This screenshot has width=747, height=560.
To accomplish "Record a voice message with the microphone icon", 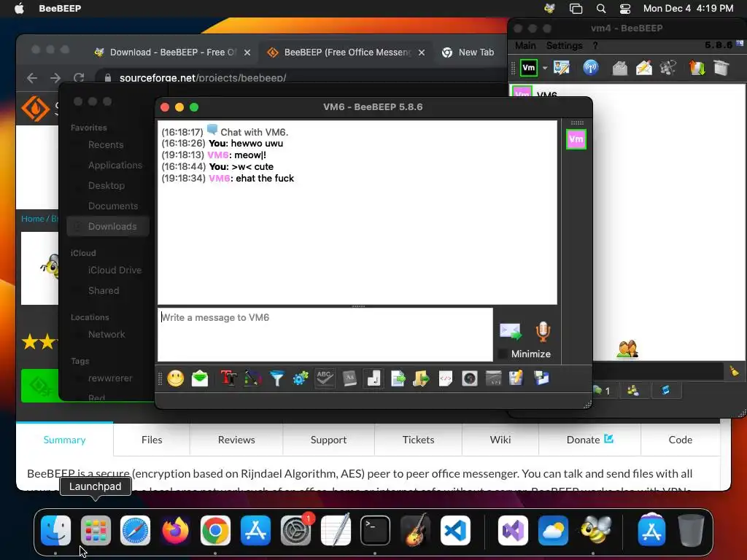I will click(543, 332).
